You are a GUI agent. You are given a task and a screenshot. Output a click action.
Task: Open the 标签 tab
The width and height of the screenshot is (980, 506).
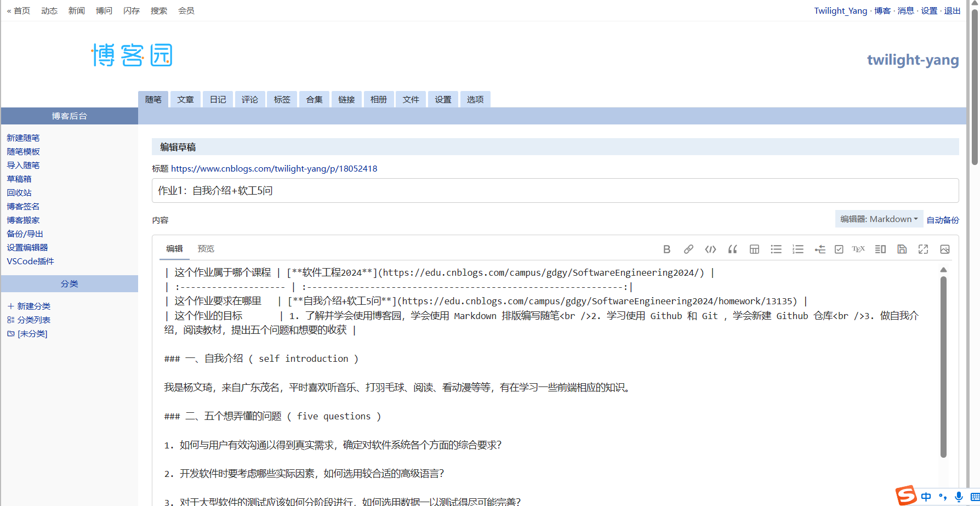coord(282,99)
